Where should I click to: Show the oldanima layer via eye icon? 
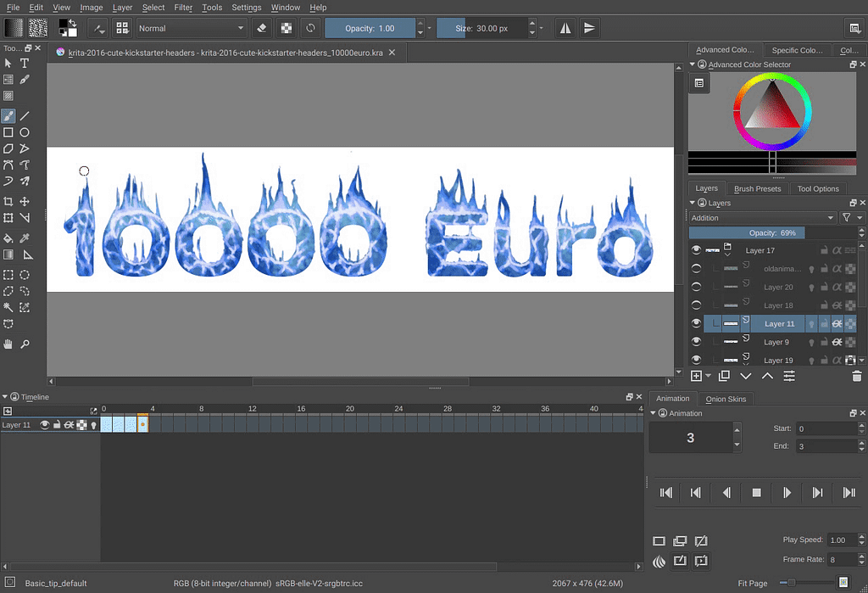click(697, 269)
